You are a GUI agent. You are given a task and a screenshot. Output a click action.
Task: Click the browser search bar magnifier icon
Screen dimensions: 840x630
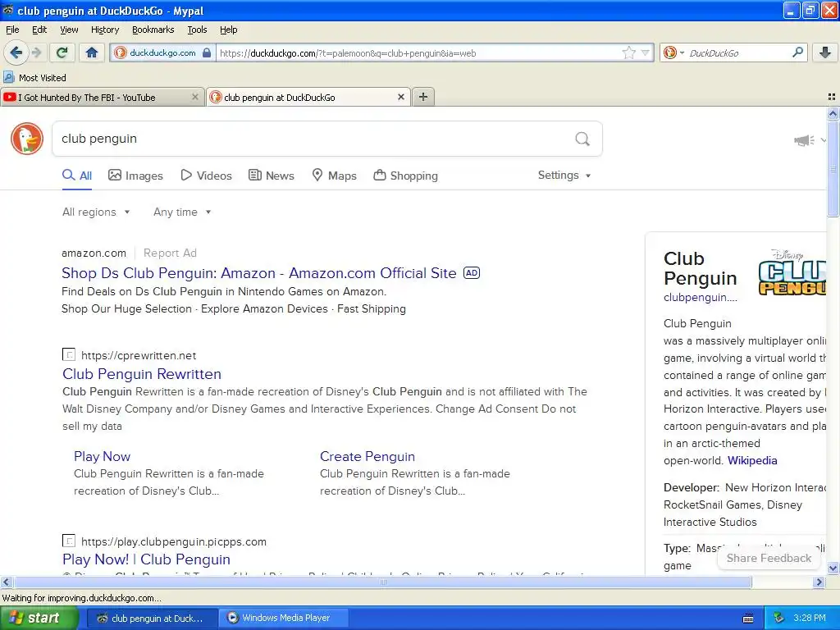[797, 52]
